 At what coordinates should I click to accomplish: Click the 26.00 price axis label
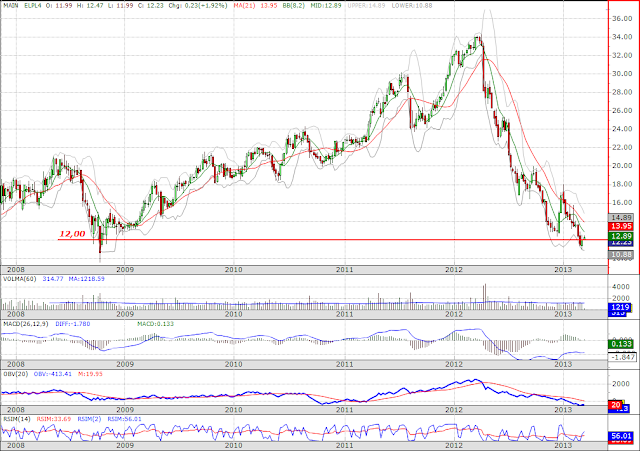pos(622,111)
